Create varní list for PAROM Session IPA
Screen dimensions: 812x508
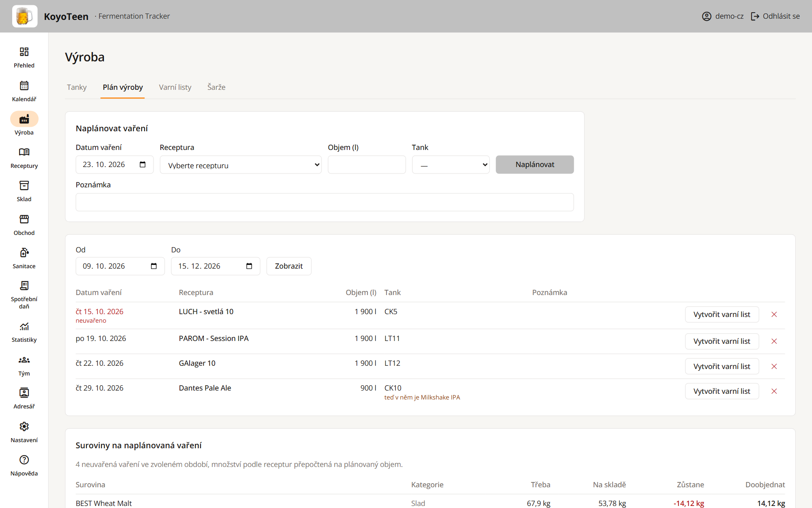(x=722, y=341)
